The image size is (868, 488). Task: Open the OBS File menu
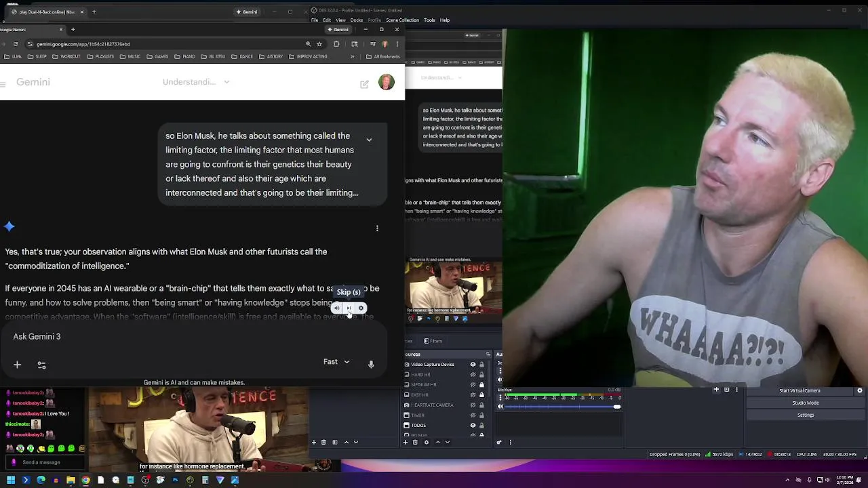coord(315,20)
